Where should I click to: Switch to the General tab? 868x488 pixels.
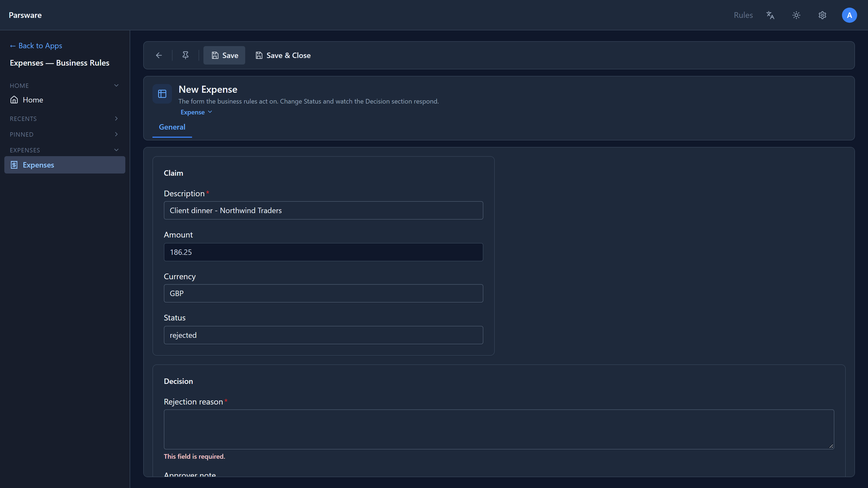(172, 127)
